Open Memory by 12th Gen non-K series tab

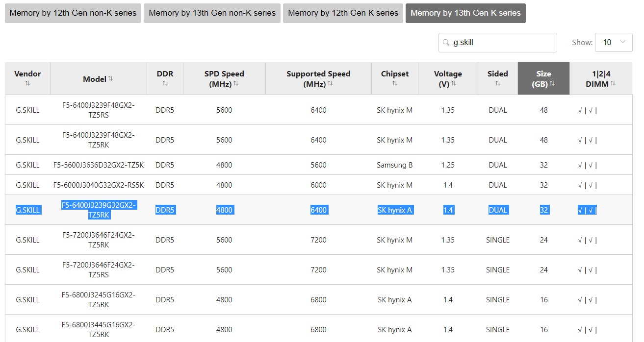coord(73,13)
